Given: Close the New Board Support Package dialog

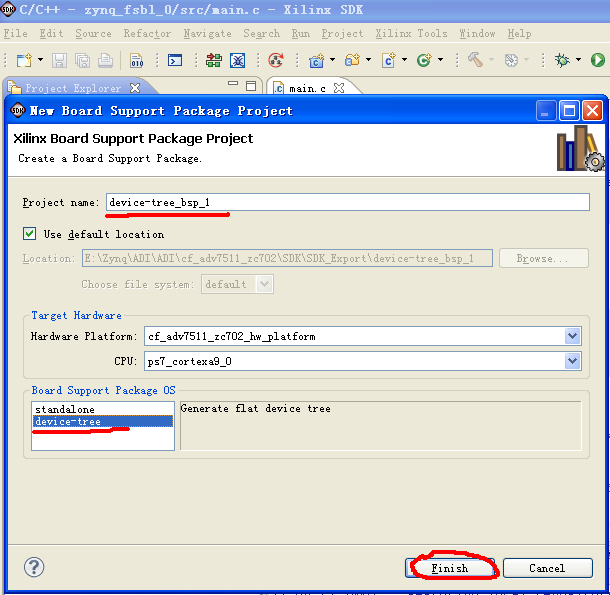Looking at the screenshot, I should [592, 111].
